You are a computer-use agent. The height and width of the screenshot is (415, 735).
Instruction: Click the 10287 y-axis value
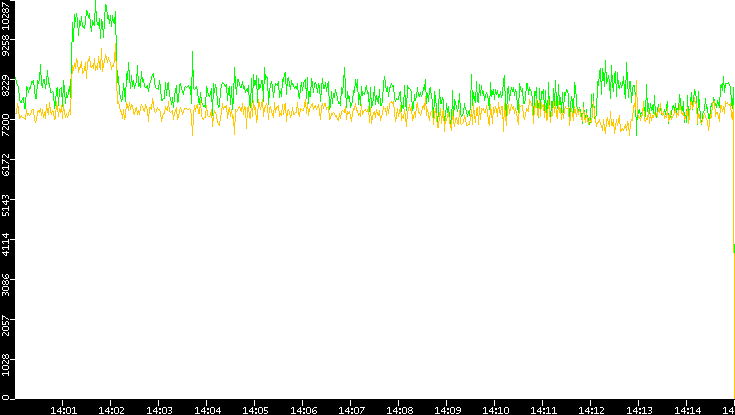(5, 15)
